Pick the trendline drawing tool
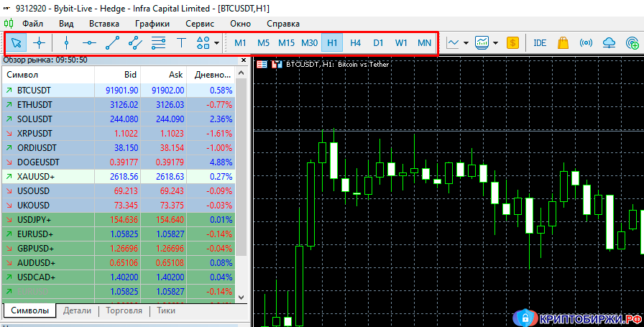The width and height of the screenshot is (644, 327). coord(113,42)
